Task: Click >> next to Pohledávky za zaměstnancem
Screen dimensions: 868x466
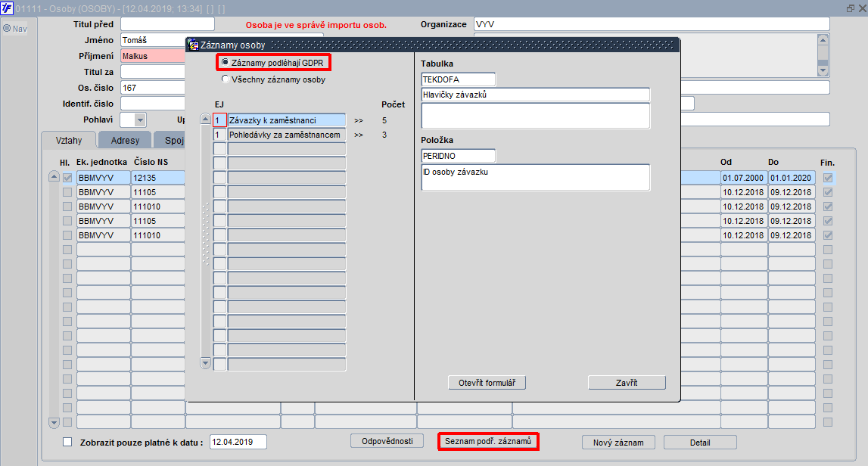Action: tap(359, 135)
